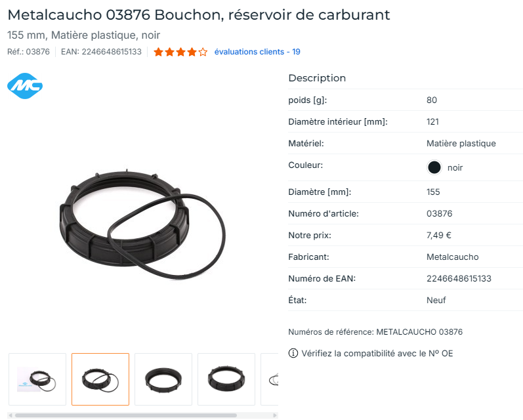523x420 pixels.
Task: Select the highlighted second thumbnail with seal ring
Action: coord(100,379)
